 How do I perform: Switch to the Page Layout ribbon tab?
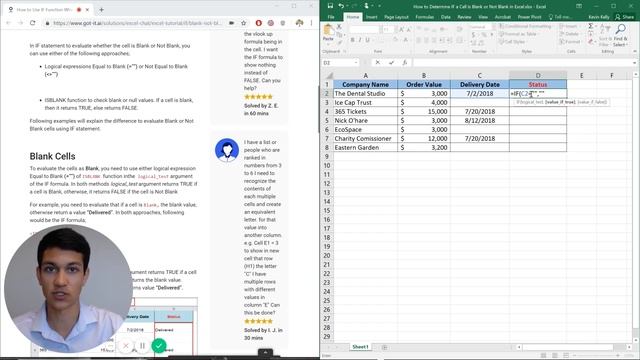(396, 17)
